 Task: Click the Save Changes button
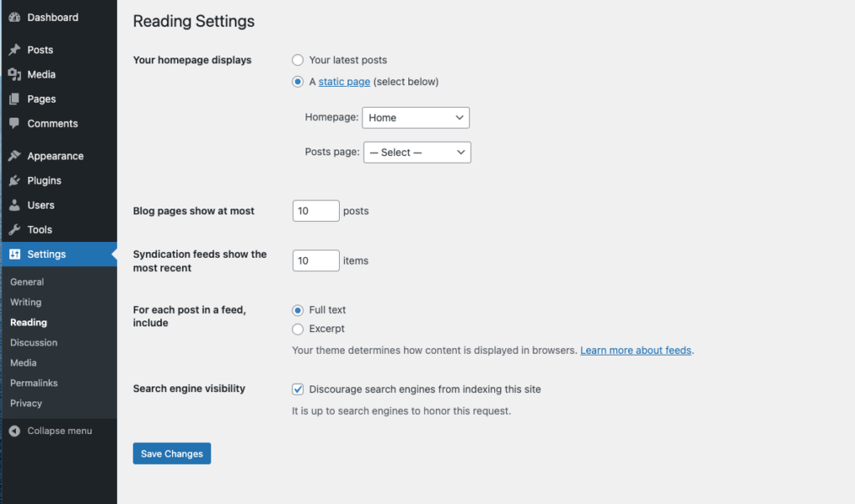[x=171, y=453]
